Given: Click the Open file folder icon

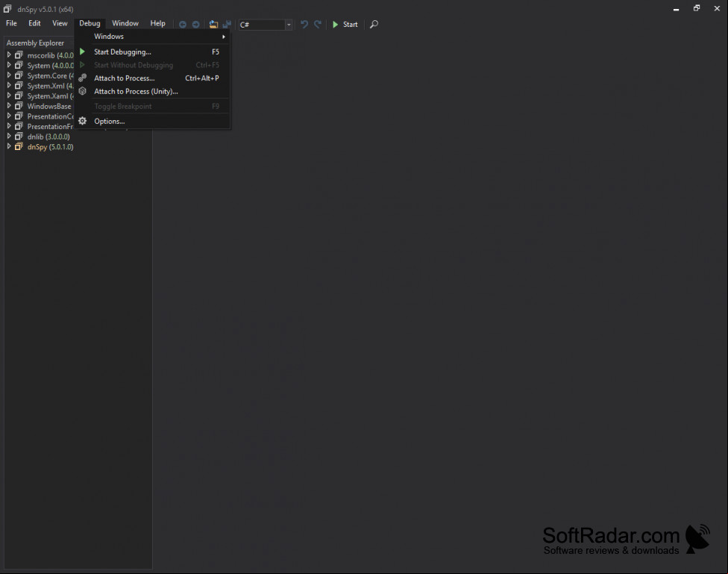Looking at the screenshot, I should pyautogui.click(x=213, y=24).
